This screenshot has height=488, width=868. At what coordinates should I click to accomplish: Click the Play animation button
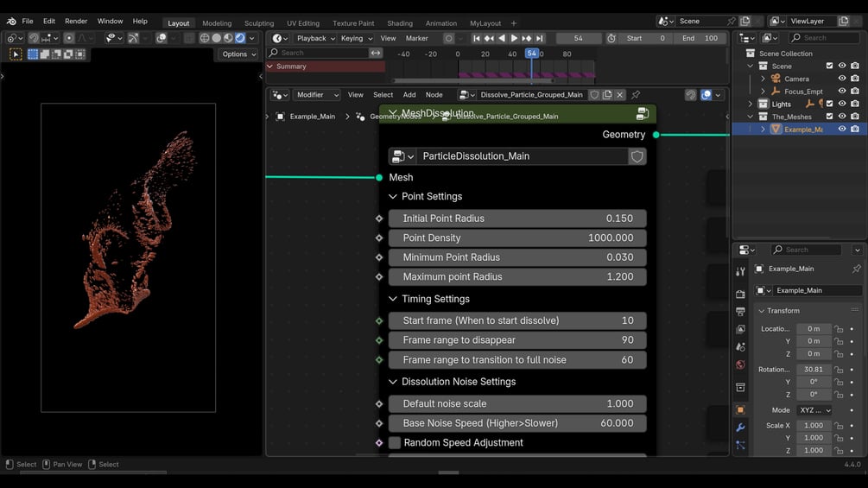[514, 38]
